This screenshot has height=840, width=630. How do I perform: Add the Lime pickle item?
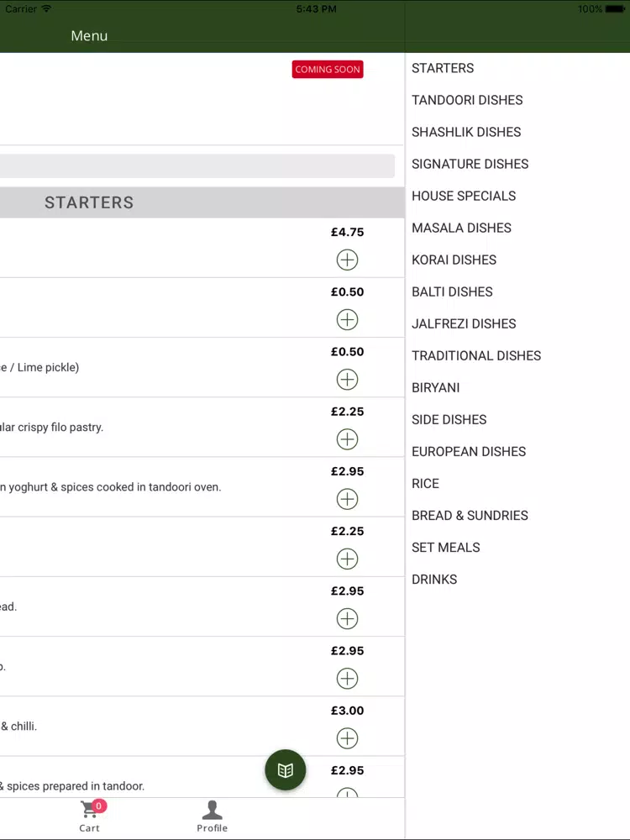pos(347,380)
